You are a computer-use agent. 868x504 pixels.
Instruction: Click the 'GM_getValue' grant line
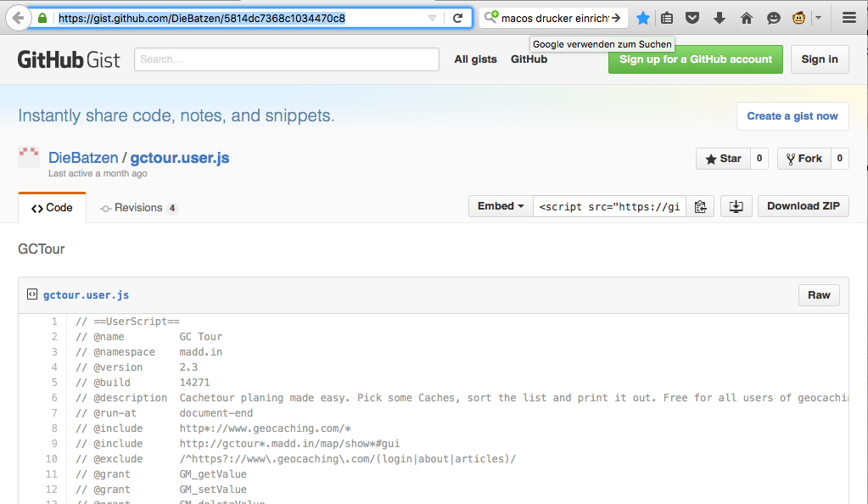pos(161,474)
